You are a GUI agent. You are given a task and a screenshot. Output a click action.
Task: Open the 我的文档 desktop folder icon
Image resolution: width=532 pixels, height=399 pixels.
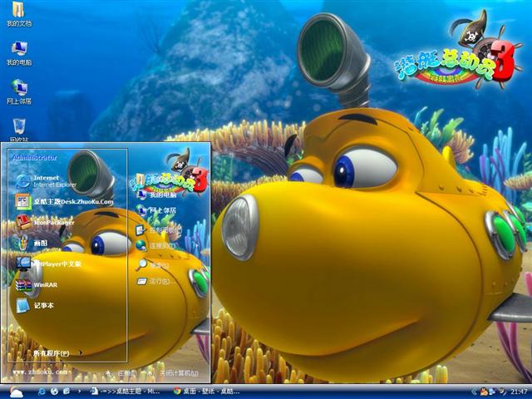coord(19,13)
